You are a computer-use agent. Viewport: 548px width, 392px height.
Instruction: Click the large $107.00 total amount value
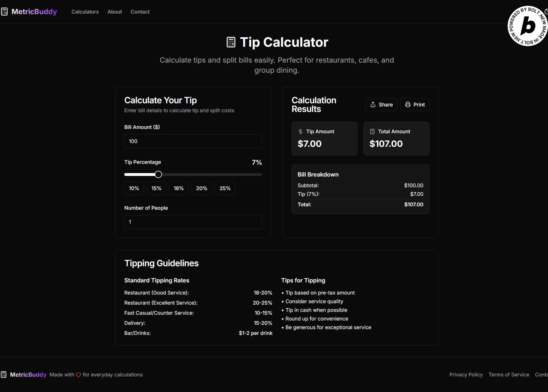tap(386, 144)
